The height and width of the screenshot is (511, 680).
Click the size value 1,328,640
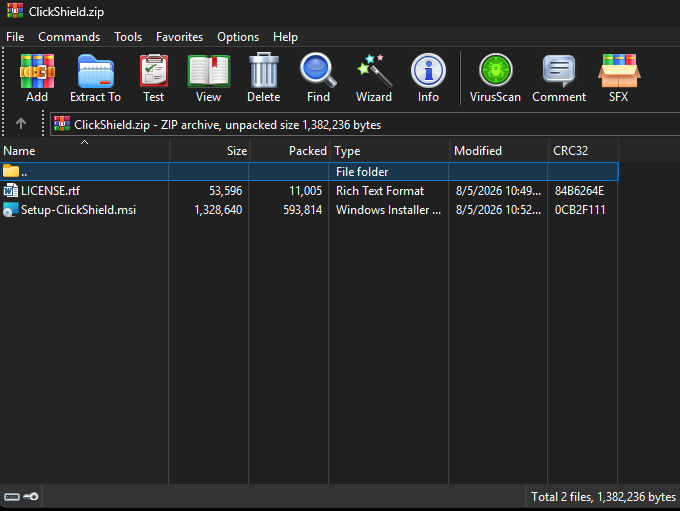click(218, 210)
